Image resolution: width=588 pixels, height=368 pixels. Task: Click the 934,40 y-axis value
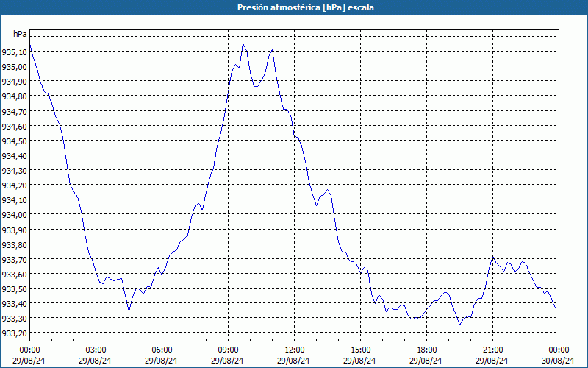pyautogui.click(x=14, y=155)
